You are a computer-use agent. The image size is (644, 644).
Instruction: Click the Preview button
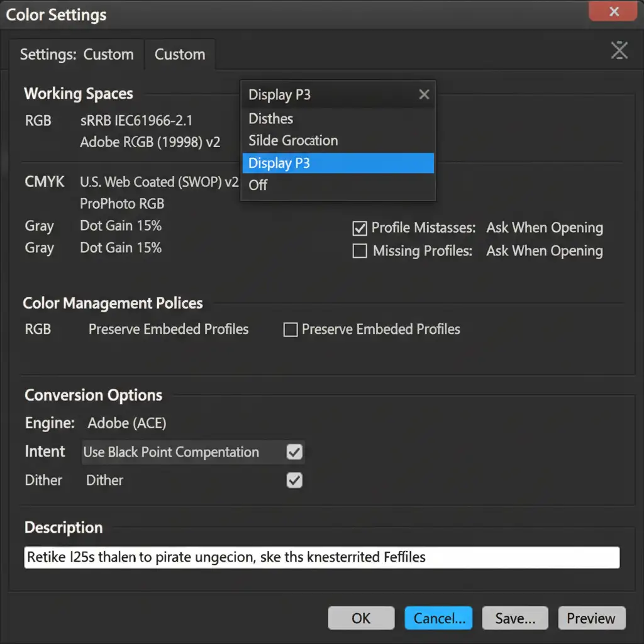click(x=591, y=618)
